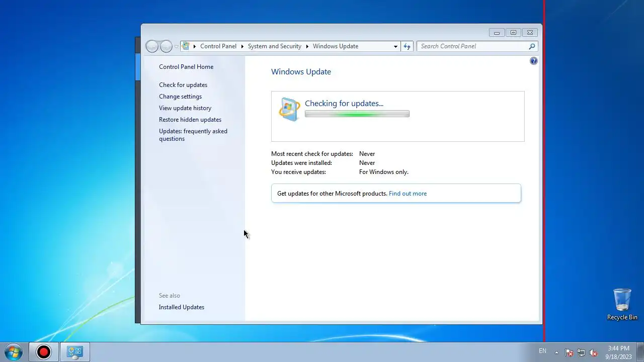Close the Windows Update window
Viewport: 644px width, 362px height.
click(x=530, y=33)
